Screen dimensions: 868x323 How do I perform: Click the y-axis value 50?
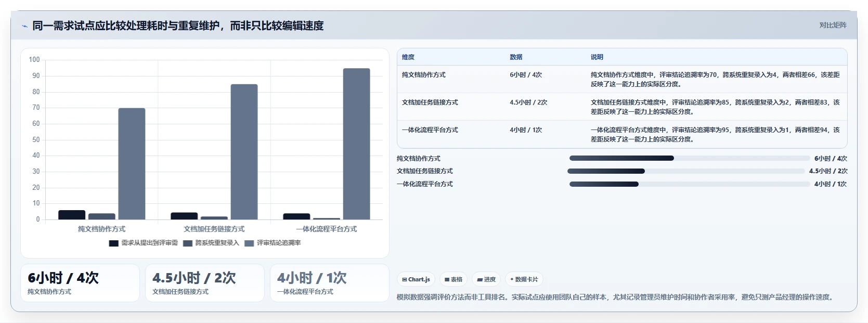[36, 139]
